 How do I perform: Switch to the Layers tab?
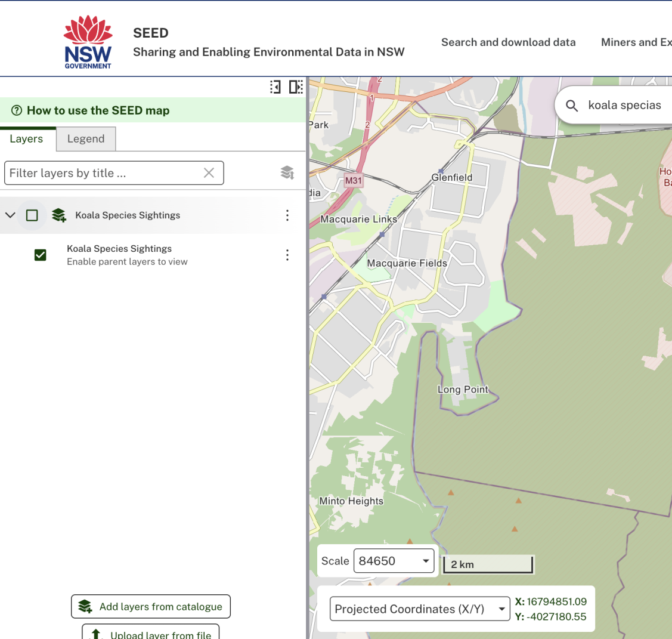click(27, 139)
